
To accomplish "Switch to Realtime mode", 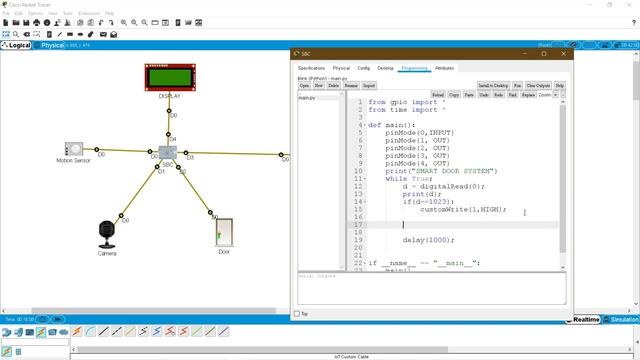I will 584,320.
